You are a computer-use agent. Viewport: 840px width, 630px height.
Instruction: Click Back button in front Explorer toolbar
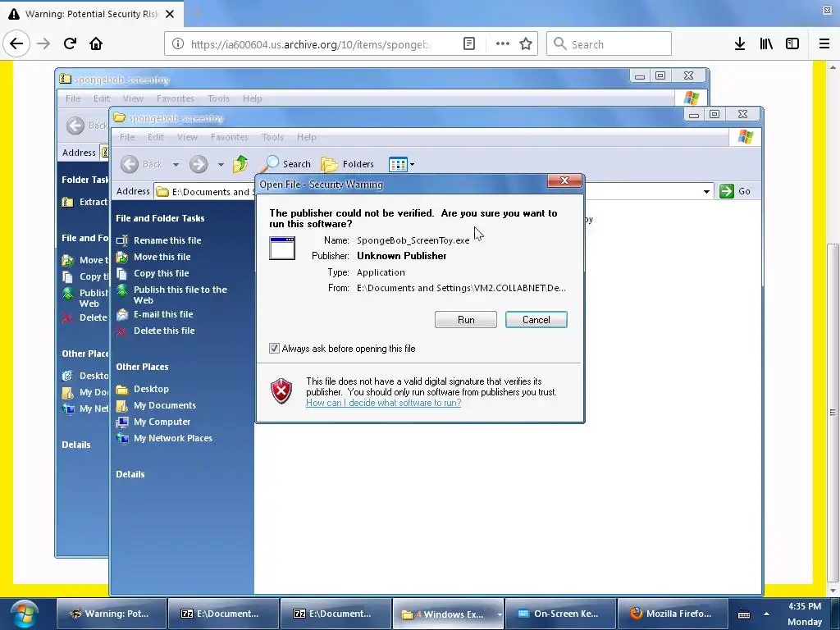point(141,164)
